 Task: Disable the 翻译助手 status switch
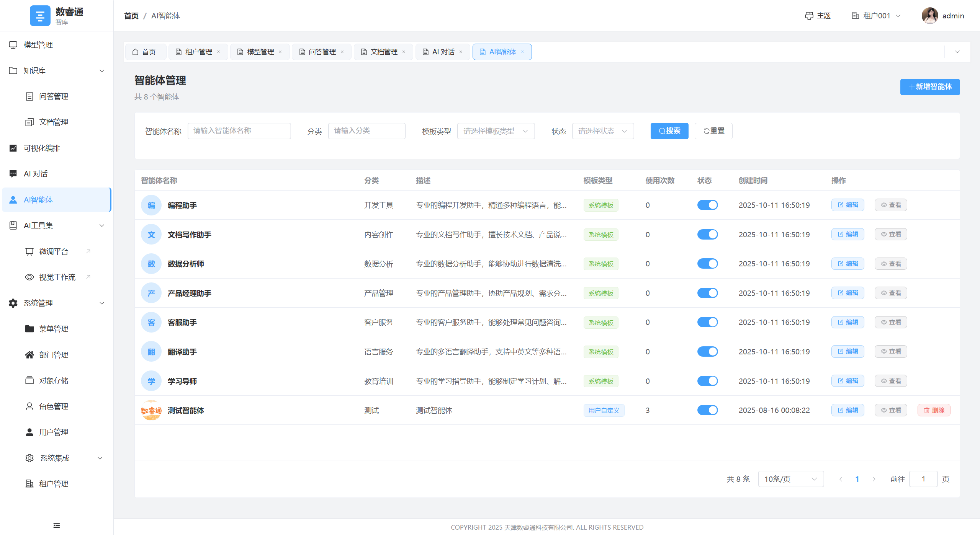pyautogui.click(x=707, y=352)
